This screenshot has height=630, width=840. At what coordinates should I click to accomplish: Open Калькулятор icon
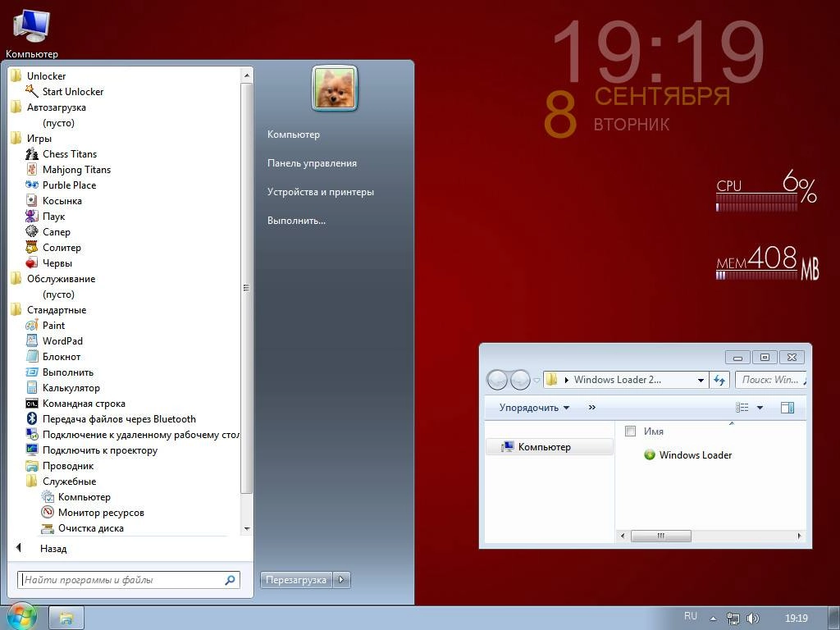(x=32, y=388)
